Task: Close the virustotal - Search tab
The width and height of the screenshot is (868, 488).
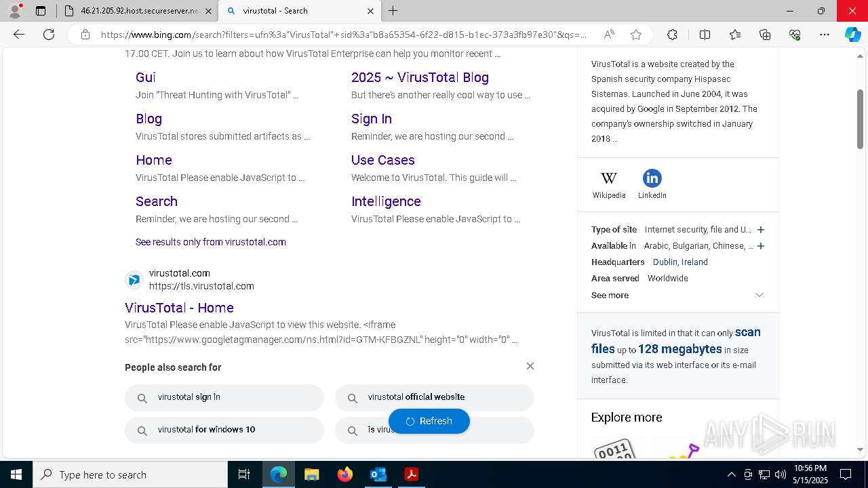Action: point(370,11)
